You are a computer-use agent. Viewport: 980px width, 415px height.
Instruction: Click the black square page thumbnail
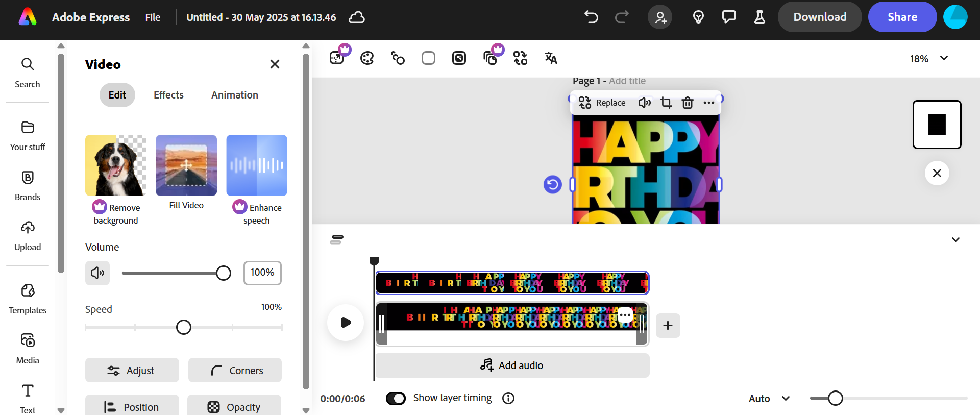[937, 125]
